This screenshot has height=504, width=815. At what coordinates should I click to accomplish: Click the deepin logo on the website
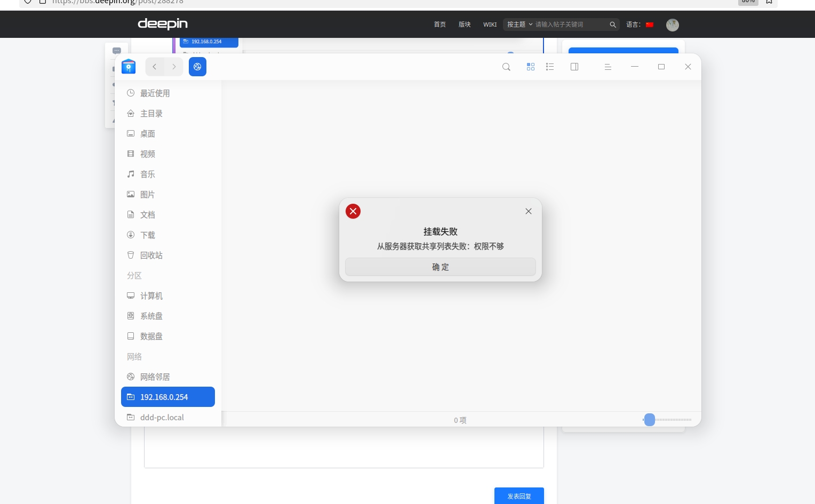tap(163, 24)
